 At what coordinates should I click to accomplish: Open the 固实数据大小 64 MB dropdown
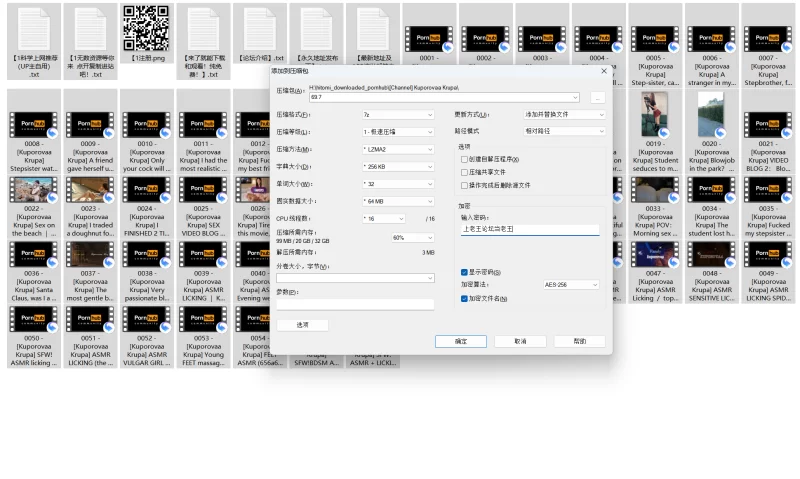point(398,201)
